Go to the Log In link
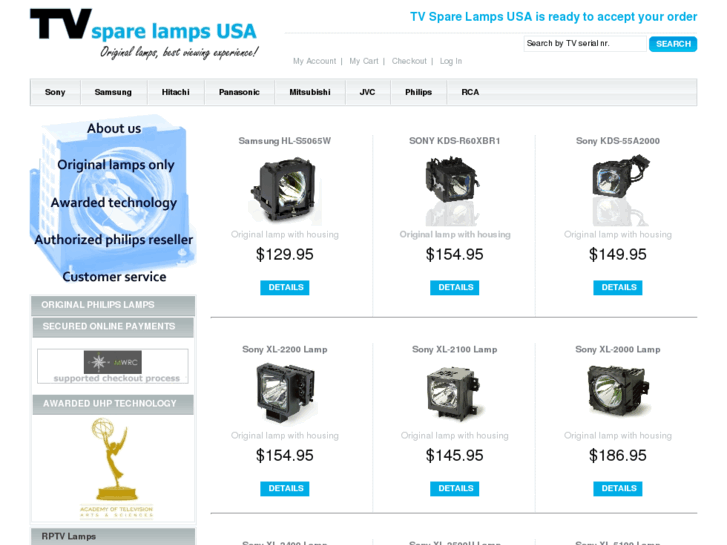Viewport: 727px width, 545px height. click(451, 61)
